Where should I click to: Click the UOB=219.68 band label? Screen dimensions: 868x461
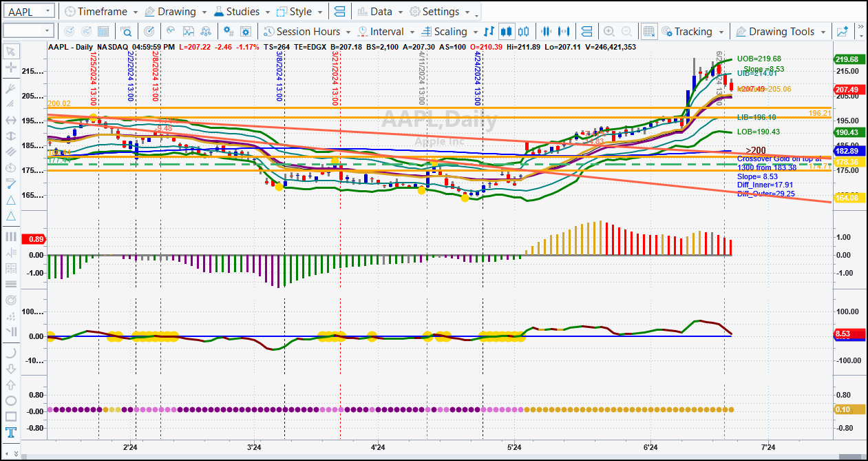(759, 59)
